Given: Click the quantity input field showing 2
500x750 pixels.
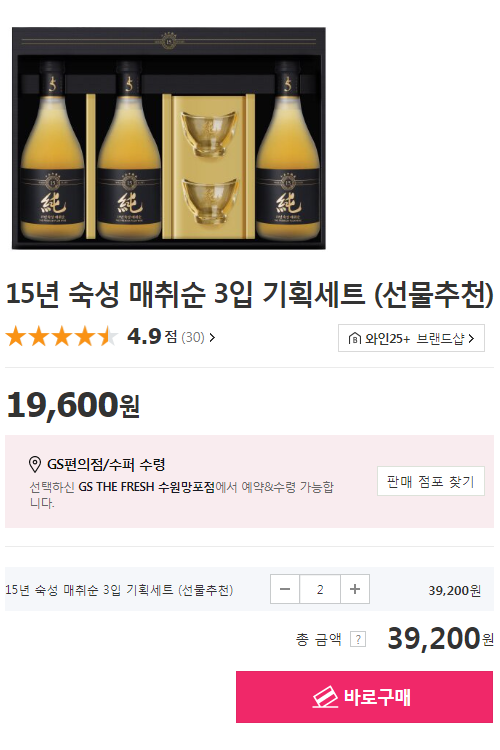Looking at the screenshot, I should click(x=320, y=589).
